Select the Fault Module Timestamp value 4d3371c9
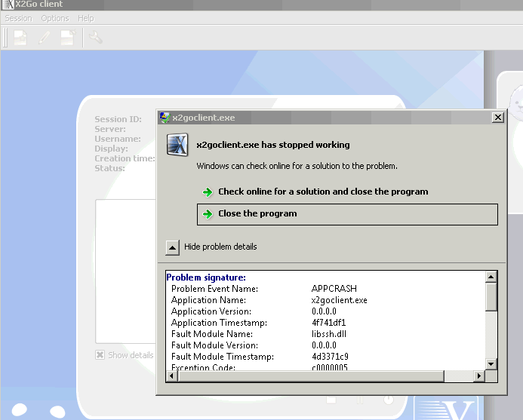This screenshot has width=523, height=420. pyautogui.click(x=330, y=357)
